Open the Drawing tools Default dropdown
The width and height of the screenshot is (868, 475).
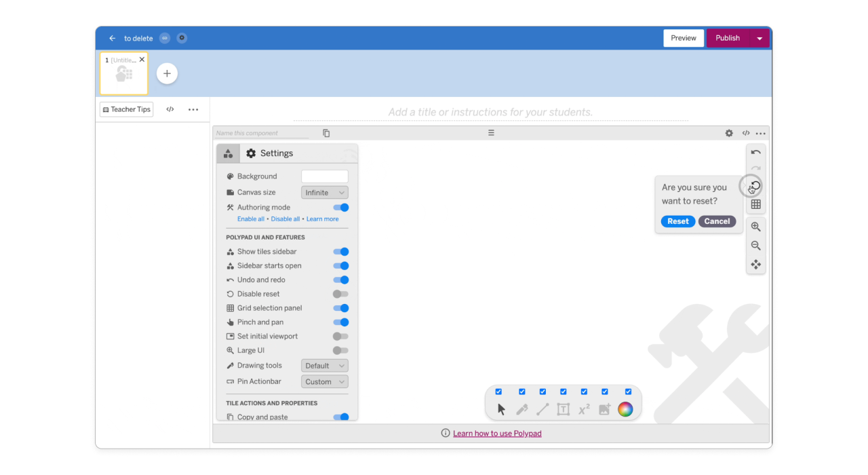coord(324,365)
